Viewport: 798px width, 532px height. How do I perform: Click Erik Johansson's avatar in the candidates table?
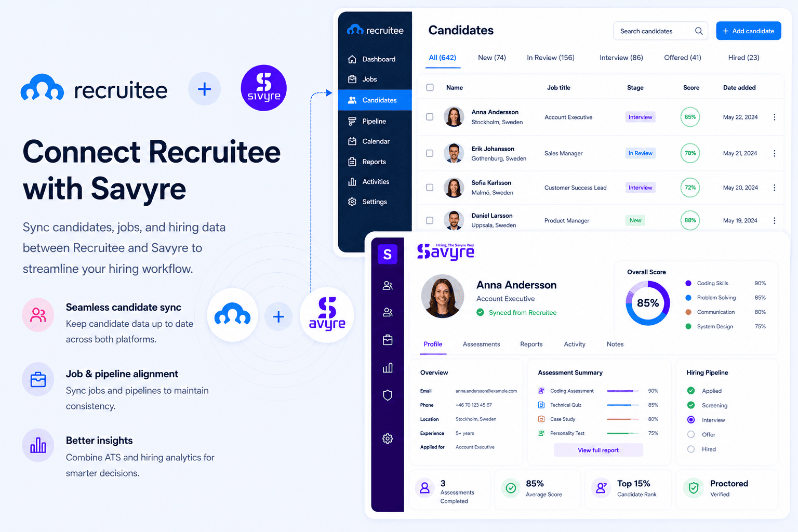point(454,153)
